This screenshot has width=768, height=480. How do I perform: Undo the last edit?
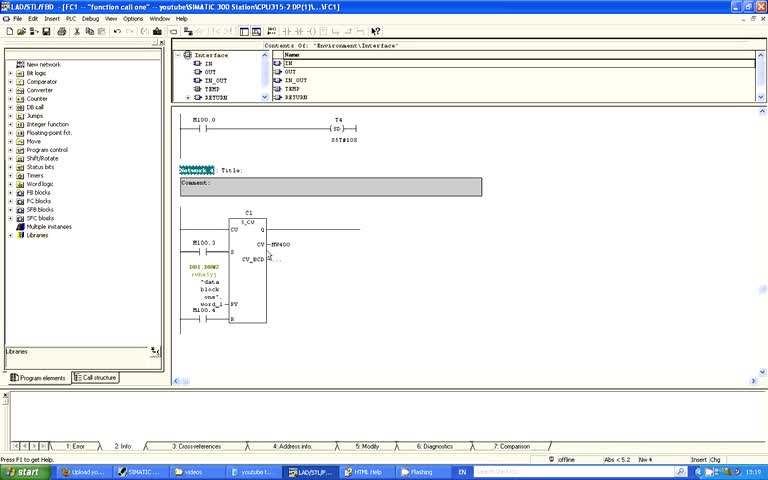click(x=118, y=31)
